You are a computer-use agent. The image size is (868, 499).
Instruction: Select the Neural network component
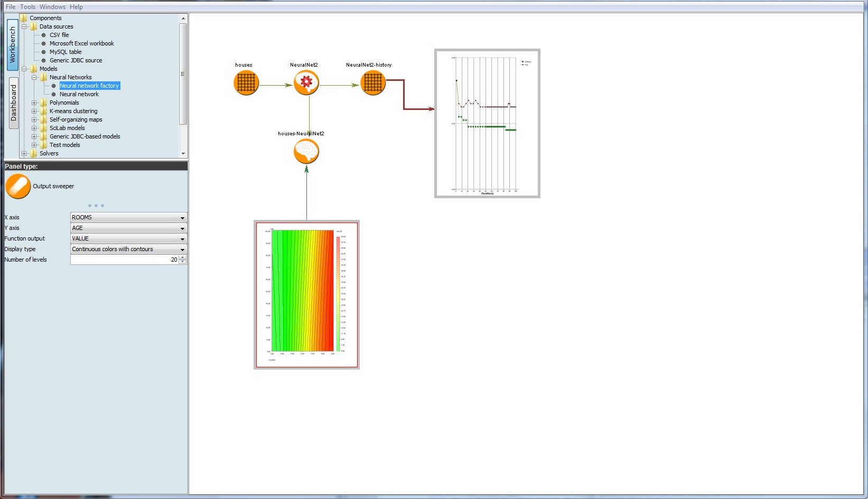click(x=79, y=94)
